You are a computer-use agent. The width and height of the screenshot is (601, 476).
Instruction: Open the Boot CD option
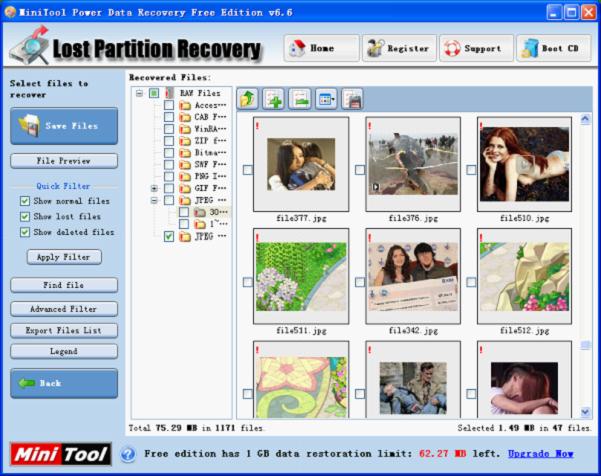(x=554, y=48)
